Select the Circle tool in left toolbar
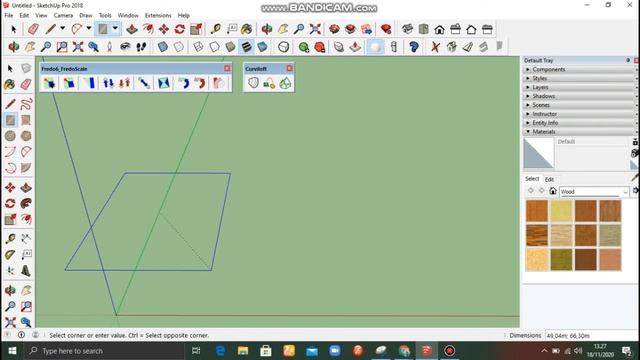640x360 pixels. pyautogui.click(x=11, y=136)
